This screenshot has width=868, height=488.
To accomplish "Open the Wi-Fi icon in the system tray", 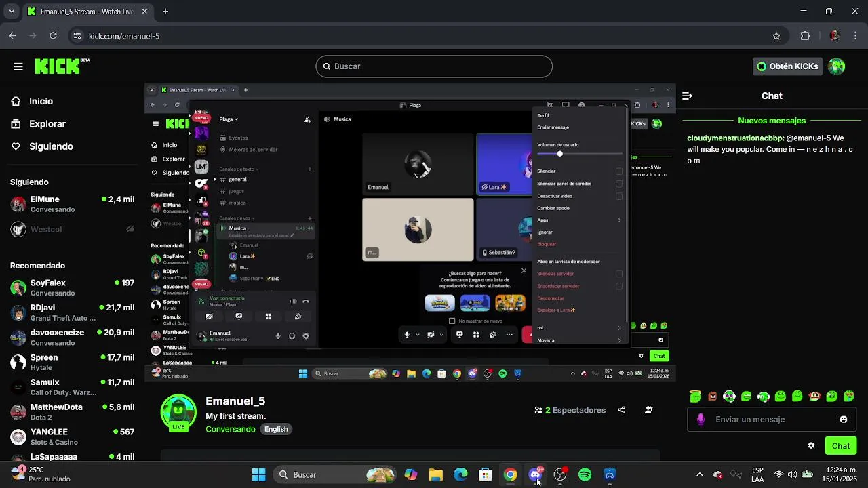I will click(778, 474).
